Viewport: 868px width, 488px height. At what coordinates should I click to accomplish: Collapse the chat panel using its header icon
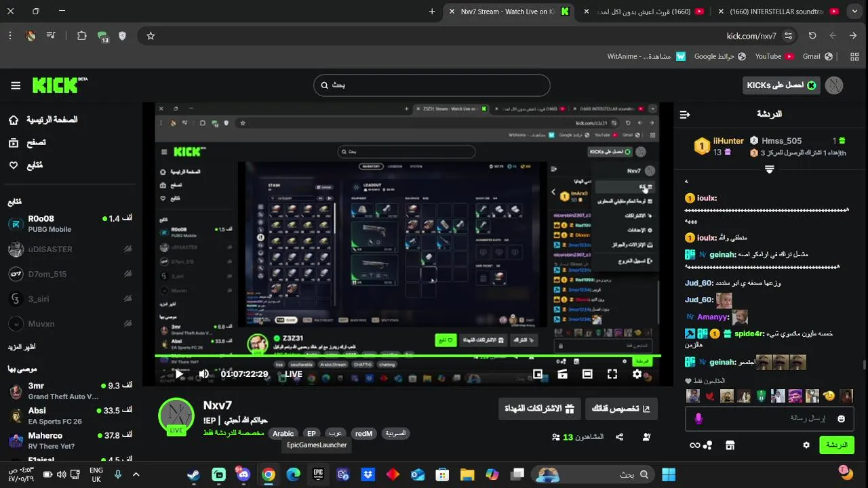click(685, 115)
